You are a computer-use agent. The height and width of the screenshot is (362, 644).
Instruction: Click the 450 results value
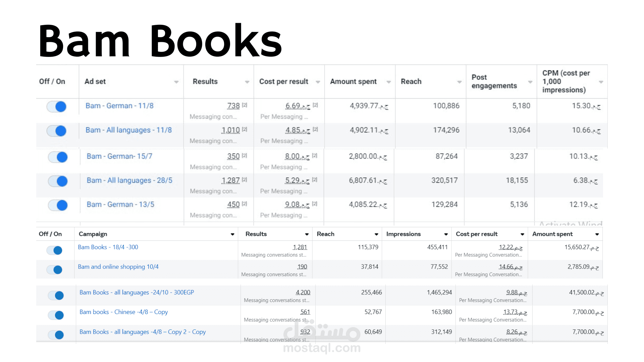(233, 204)
